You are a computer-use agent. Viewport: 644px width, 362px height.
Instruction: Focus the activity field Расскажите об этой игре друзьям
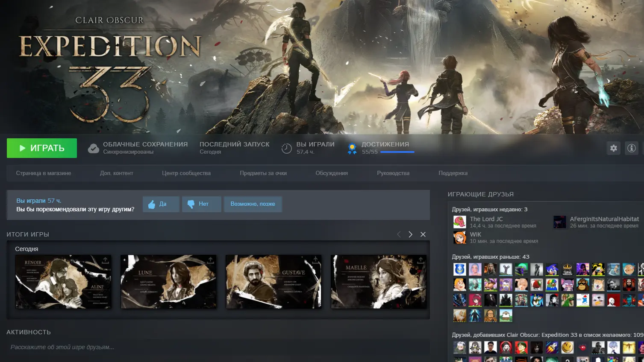pos(218,347)
